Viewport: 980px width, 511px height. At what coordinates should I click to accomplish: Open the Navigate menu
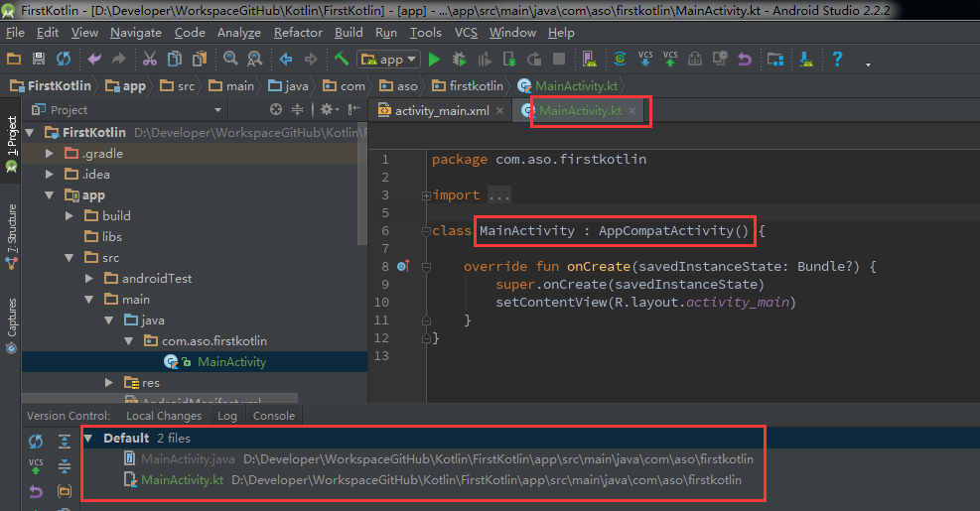pos(136,33)
